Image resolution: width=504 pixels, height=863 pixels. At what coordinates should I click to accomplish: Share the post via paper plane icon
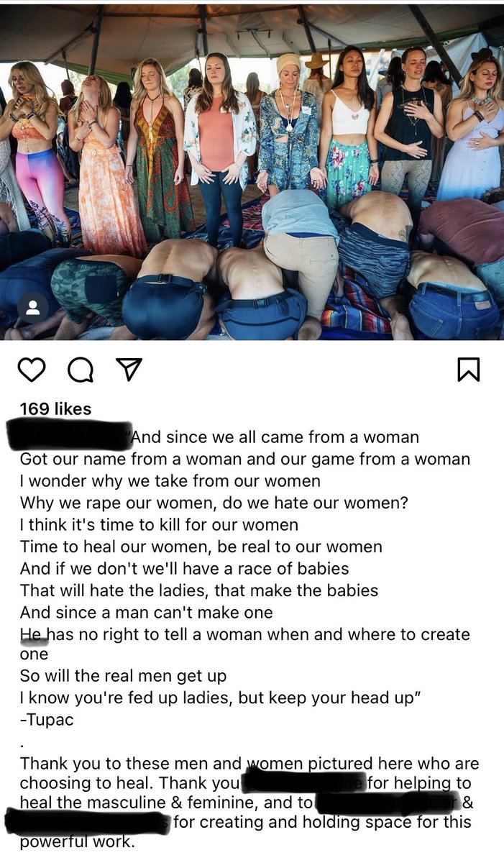[x=128, y=370]
